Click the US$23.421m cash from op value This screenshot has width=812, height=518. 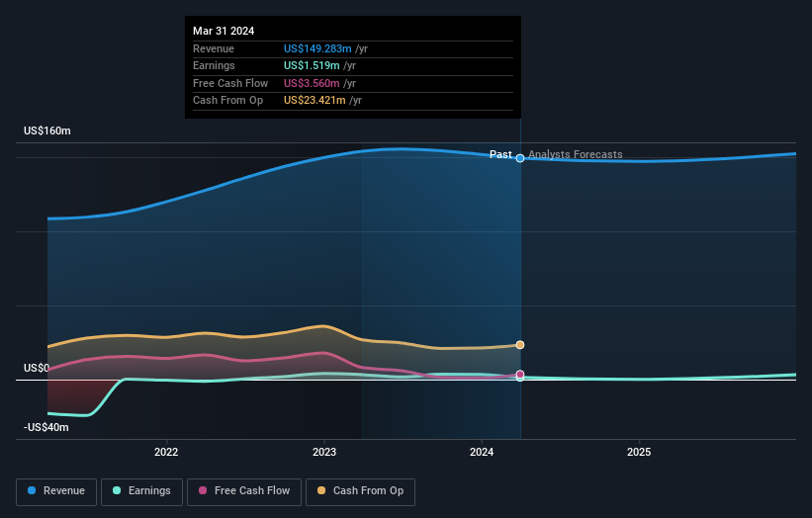point(315,101)
